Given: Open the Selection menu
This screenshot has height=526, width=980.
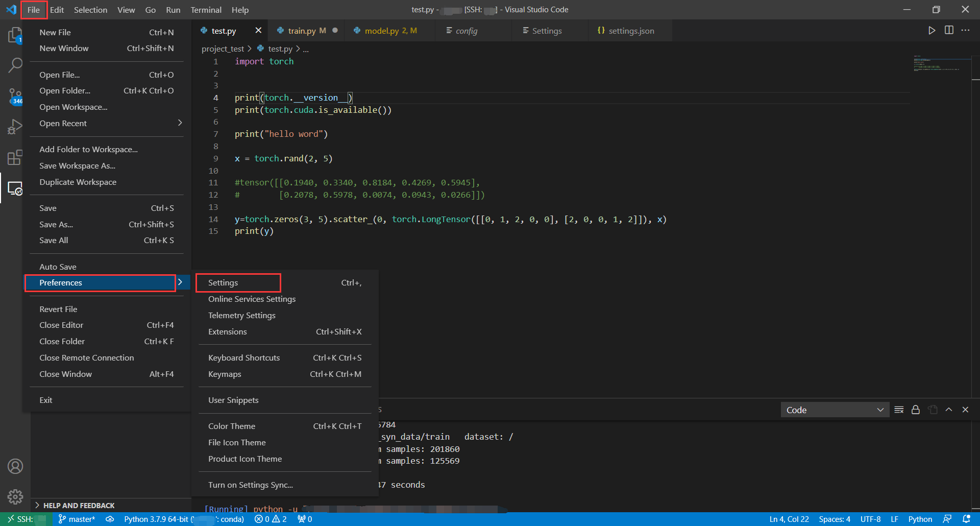Looking at the screenshot, I should click(x=90, y=10).
